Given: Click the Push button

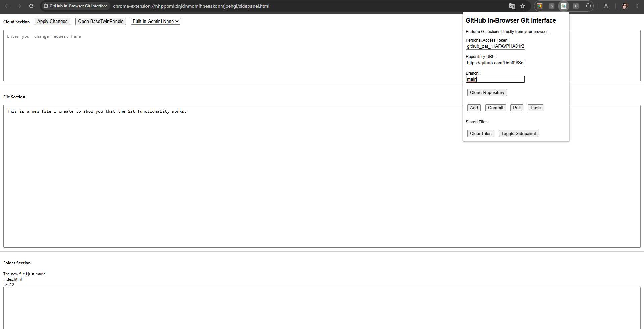Looking at the screenshot, I should coord(536,108).
